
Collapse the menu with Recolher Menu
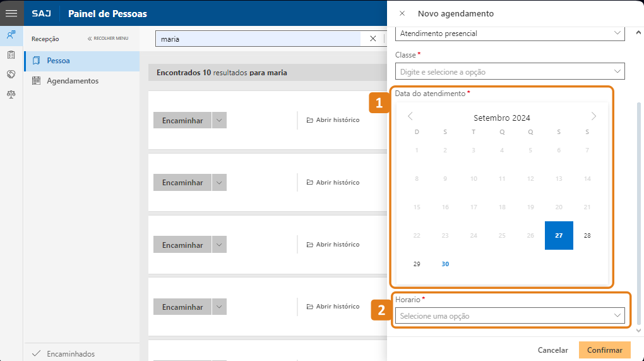[x=108, y=38]
